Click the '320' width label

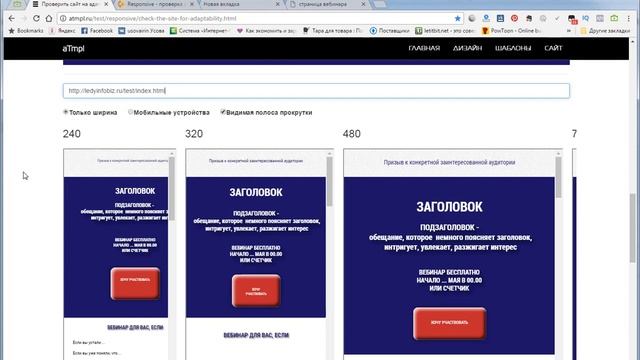point(194,134)
